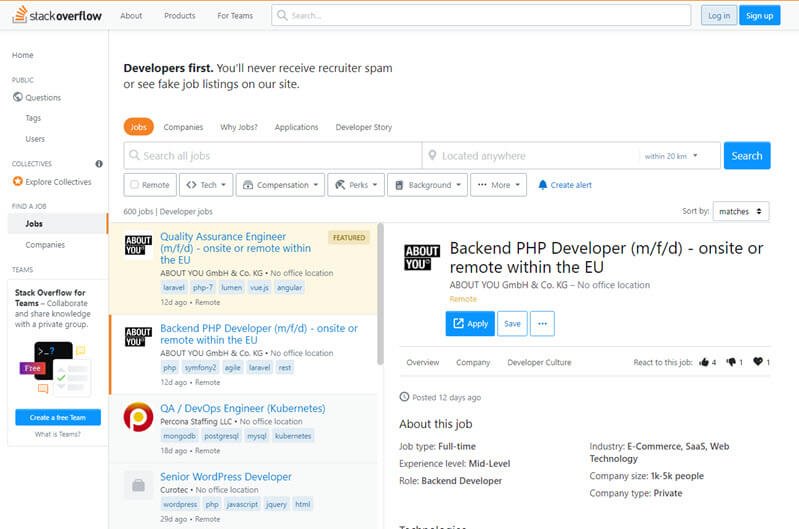799x529 pixels.
Task: Click the Save button
Action: [x=512, y=324]
